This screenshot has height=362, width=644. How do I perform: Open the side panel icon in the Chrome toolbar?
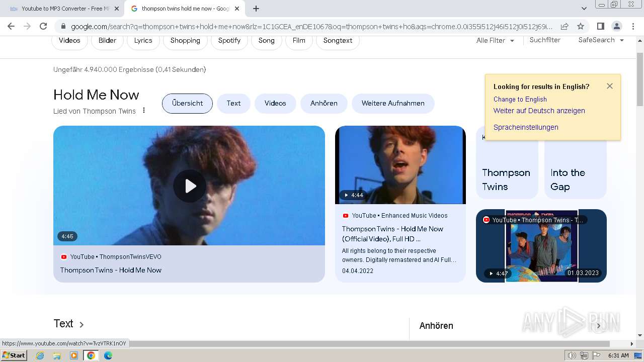click(x=600, y=26)
